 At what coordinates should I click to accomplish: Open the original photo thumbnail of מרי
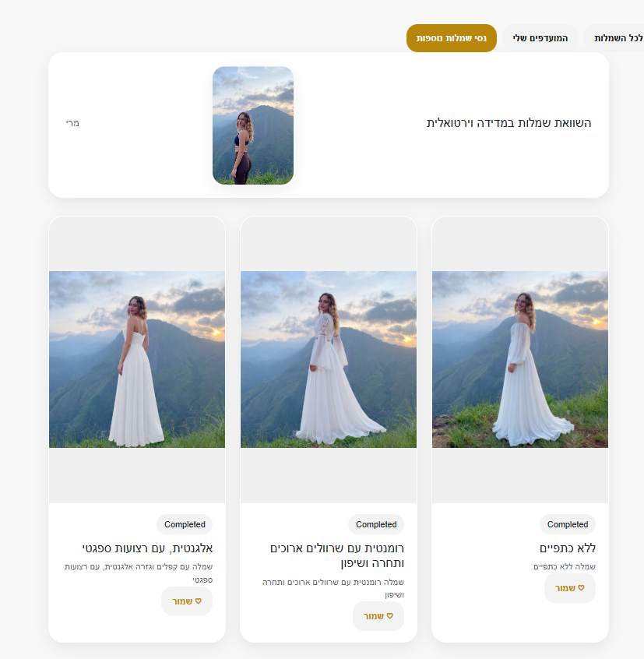coord(253,125)
